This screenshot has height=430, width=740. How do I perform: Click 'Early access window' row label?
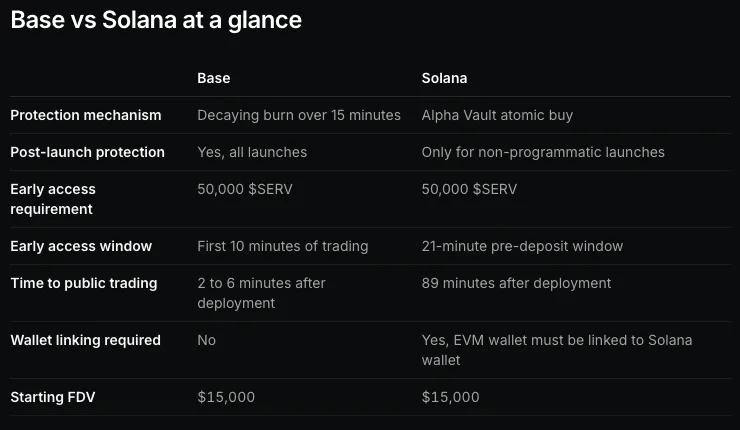pos(81,246)
